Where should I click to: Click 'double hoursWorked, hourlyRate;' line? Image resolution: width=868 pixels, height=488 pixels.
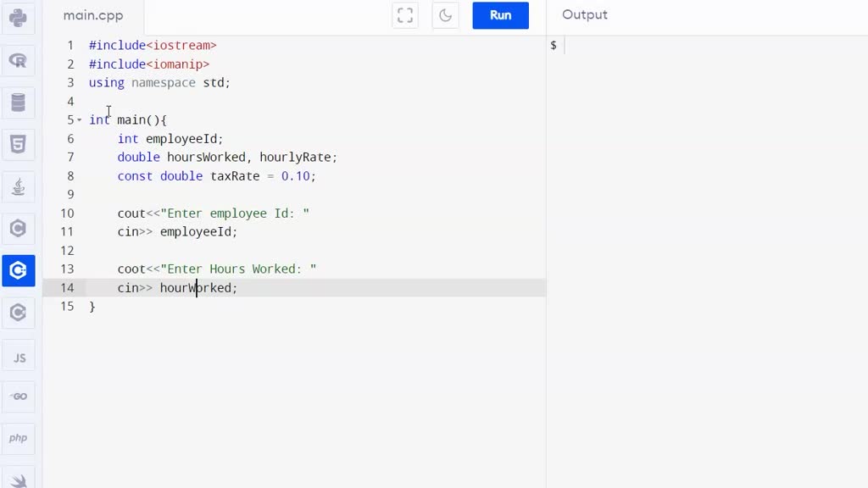[227, 157]
